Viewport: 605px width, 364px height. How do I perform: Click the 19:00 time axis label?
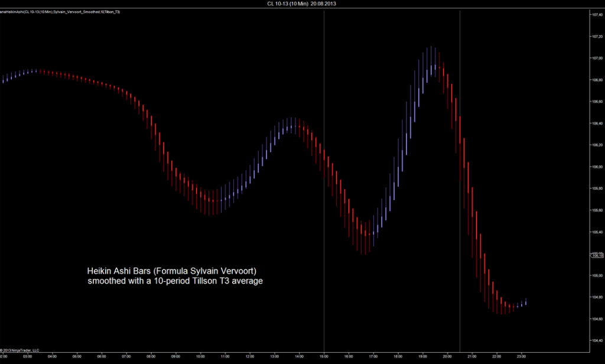[x=422, y=356]
